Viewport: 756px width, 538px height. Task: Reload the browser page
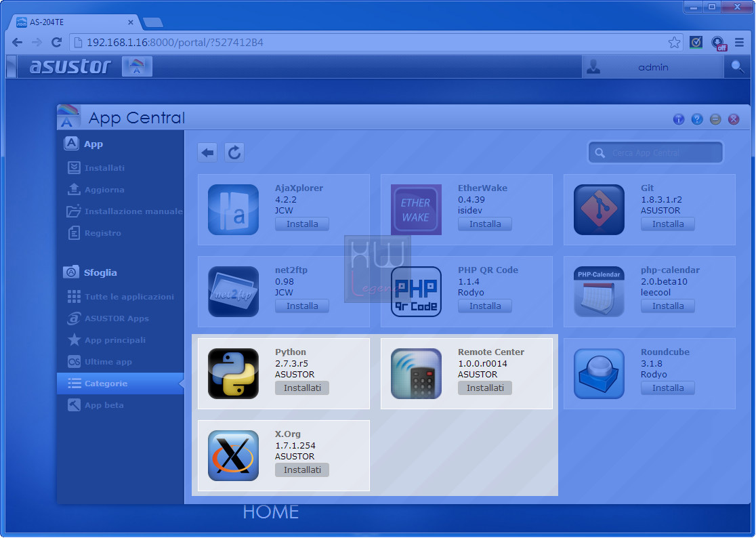point(56,43)
